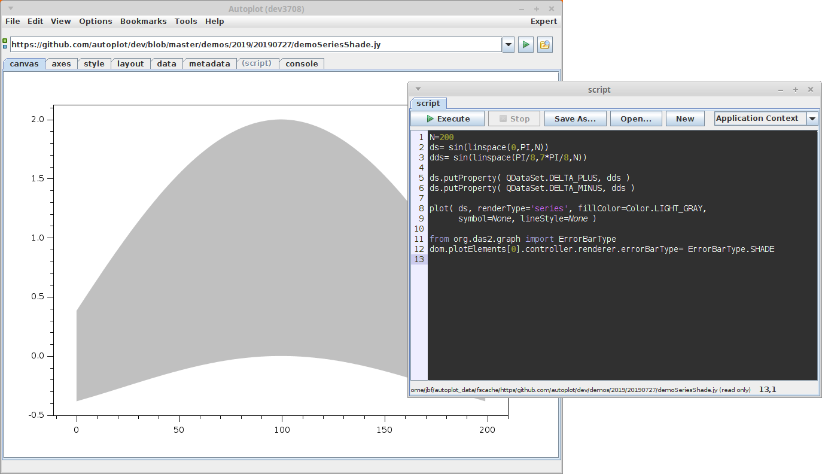Open the Bookmarks menu
This screenshot has width=822, height=474.
144,21
